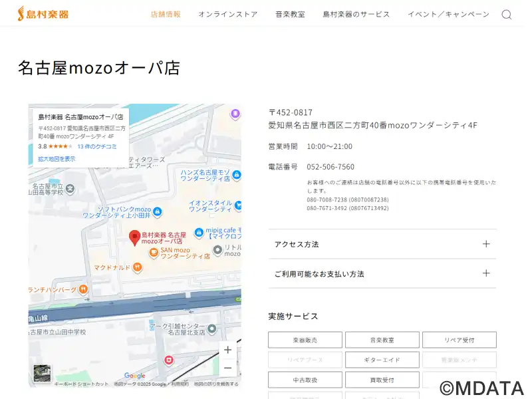532x399 pixels.
Task: Click the 名古屋mozoオーパ店 page heading
Action: (98, 68)
